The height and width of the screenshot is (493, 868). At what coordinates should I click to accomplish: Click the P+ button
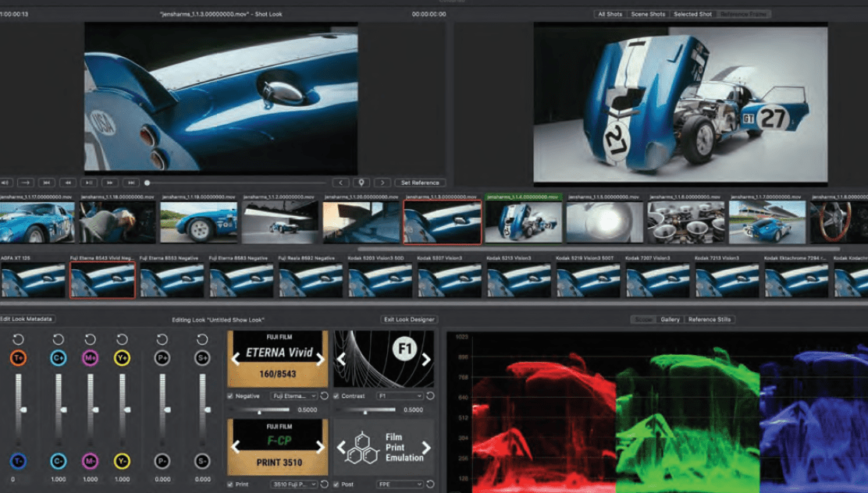(x=162, y=358)
